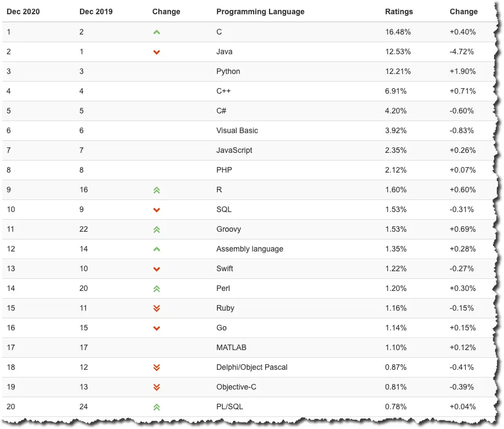Click the red down arrow next to Java
This screenshot has width=504, height=429.
click(x=157, y=52)
